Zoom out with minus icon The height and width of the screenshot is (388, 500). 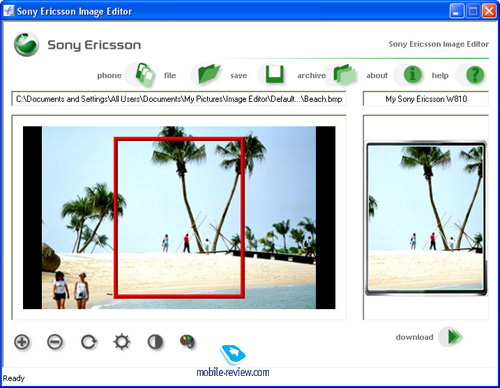(55, 342)
